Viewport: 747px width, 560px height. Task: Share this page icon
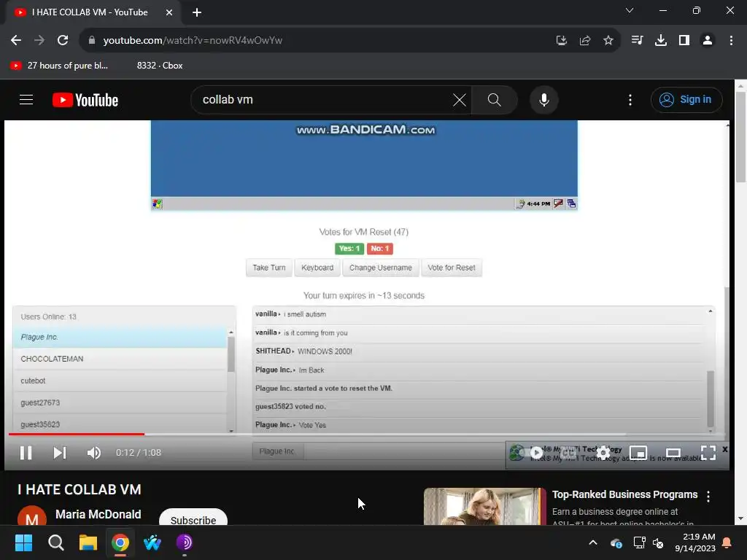[585, 41]
